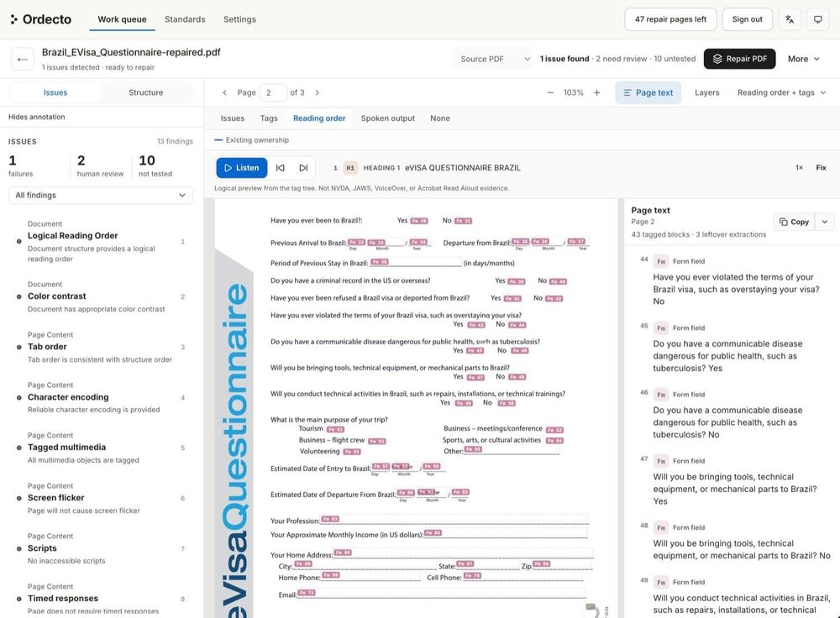Click the '103%' zoom level
Viewport: 840px width, 618px height.
tap(573, 92)
